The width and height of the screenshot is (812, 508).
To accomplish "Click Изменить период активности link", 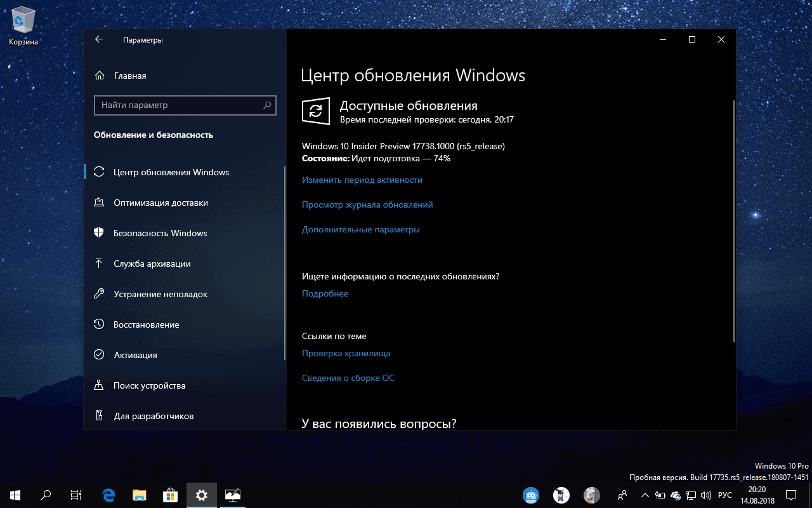I will point(361,180).
